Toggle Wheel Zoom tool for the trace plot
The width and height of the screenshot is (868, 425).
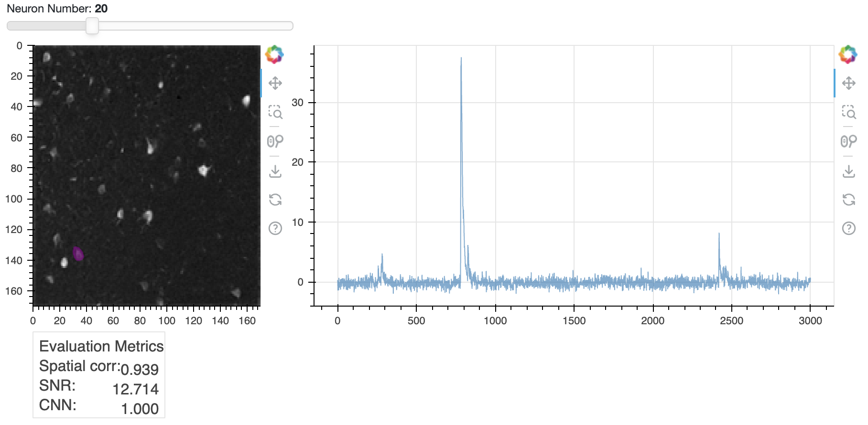point(849,141)
